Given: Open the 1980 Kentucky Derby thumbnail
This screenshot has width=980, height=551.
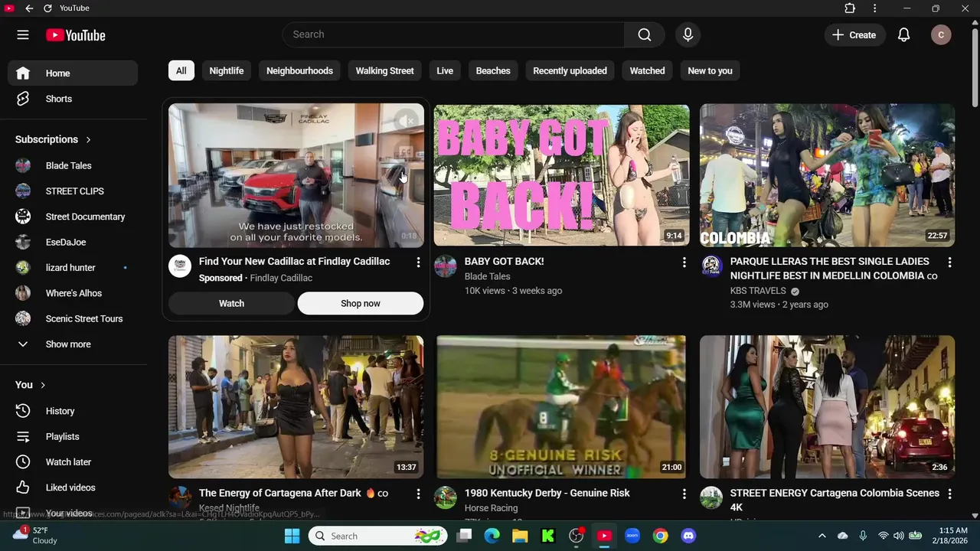Looking at the screenshot, I should point(561,406).
